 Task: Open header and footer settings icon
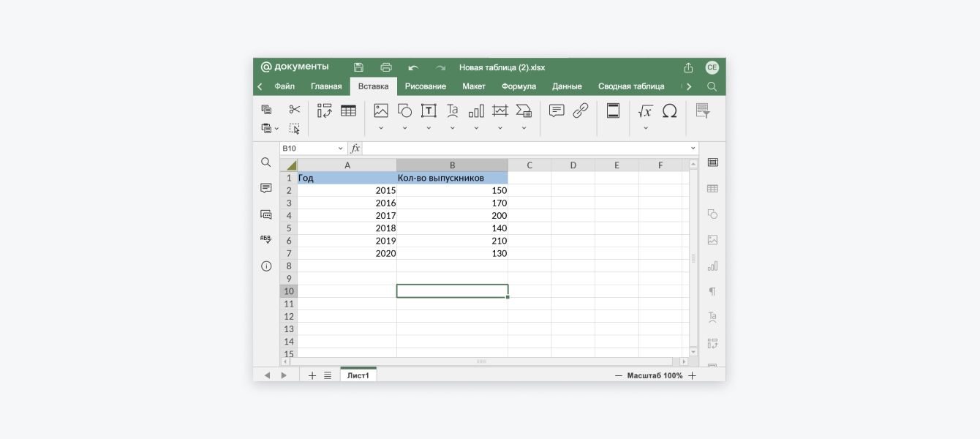click(613, 110)
